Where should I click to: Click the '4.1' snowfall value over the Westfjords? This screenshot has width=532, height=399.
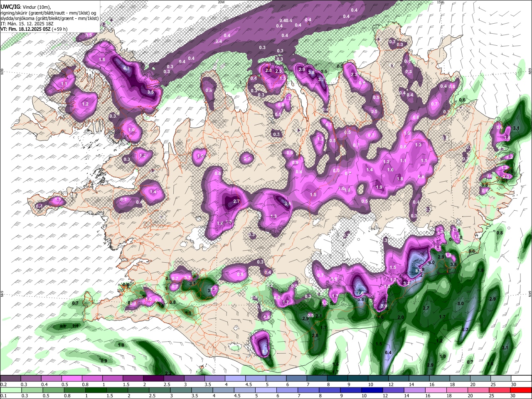click(x=127, y=68)
